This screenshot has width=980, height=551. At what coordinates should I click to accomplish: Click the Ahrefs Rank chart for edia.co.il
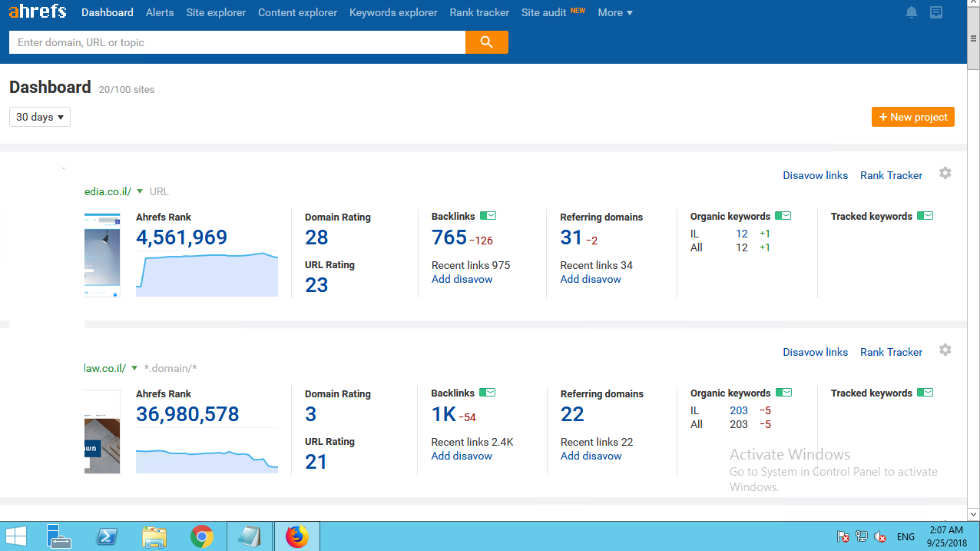207,274
